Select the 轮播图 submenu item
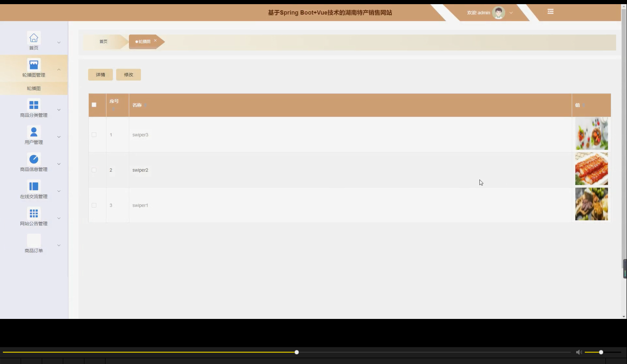Screen dimensions: 627x364 point(34,89)
